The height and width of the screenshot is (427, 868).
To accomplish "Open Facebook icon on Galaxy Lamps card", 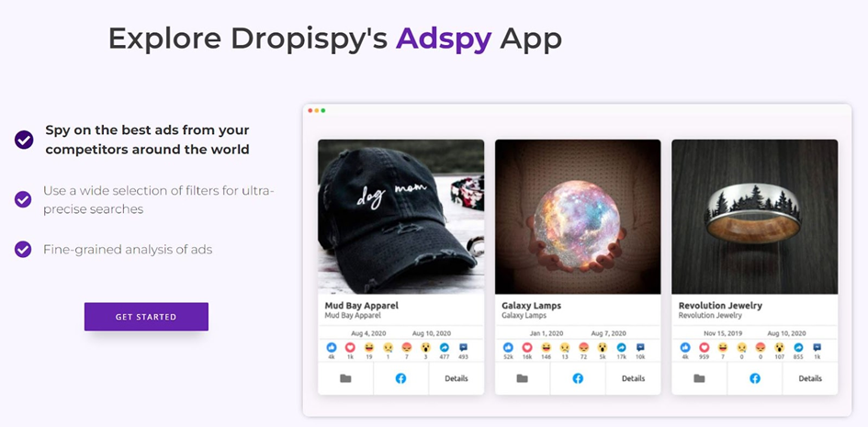I will (x=578, y=378).
